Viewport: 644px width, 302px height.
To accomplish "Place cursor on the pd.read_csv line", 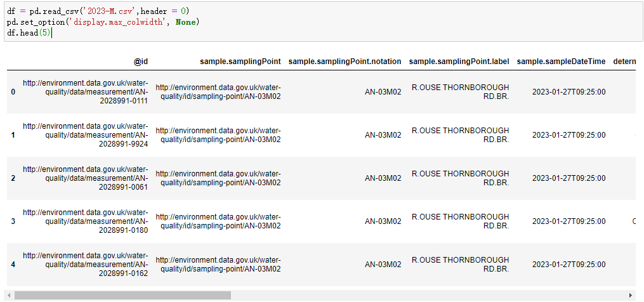I will pos(95,12).
